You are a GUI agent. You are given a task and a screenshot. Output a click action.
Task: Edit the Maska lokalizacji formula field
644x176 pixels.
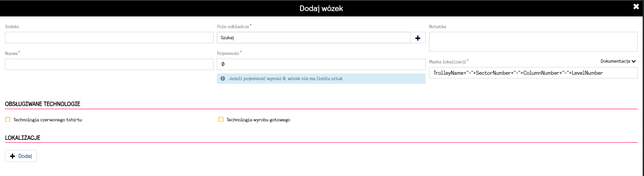point(533,73)
